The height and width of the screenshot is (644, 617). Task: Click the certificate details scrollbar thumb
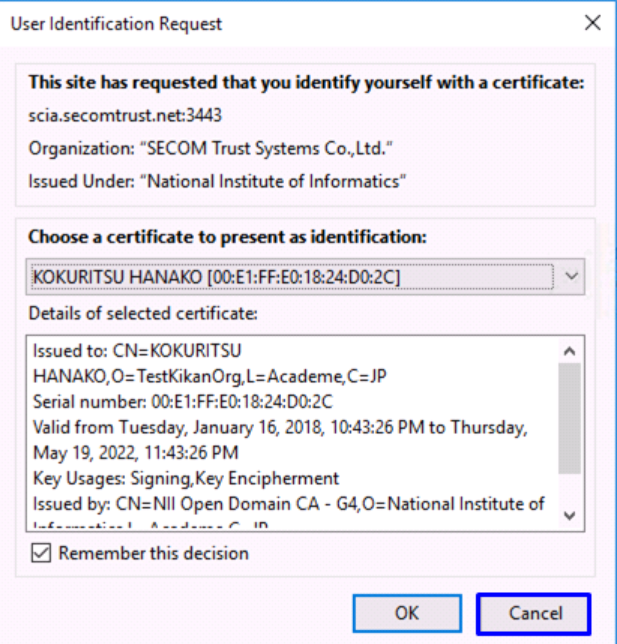click(569, 418)
